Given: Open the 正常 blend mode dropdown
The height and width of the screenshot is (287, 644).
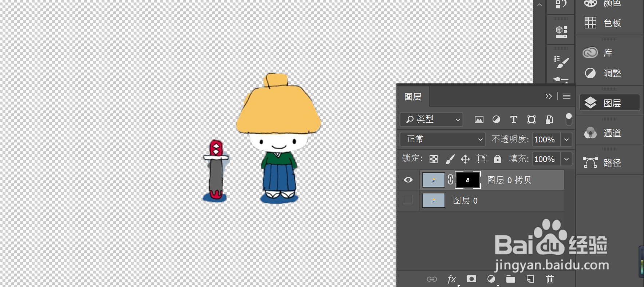Looking at the screenshot, I should pyautogui.click(x=443, y=139).
